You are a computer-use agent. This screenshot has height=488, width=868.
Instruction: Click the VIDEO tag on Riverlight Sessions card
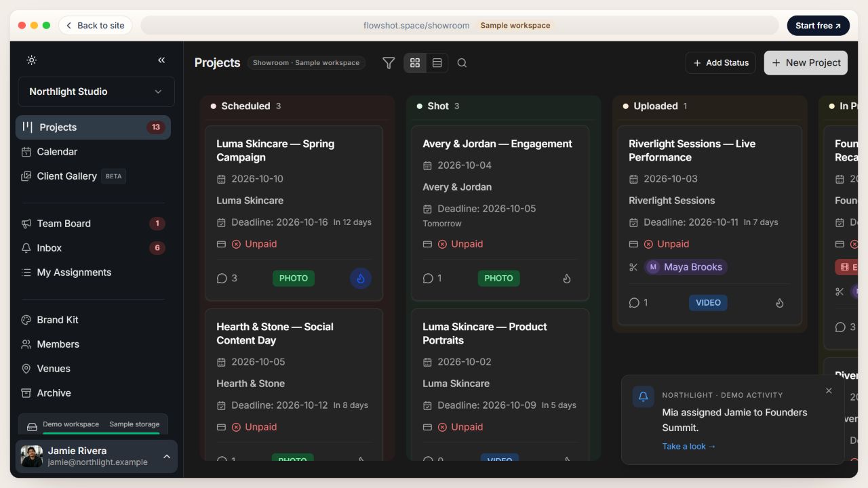tap(708, 303)
